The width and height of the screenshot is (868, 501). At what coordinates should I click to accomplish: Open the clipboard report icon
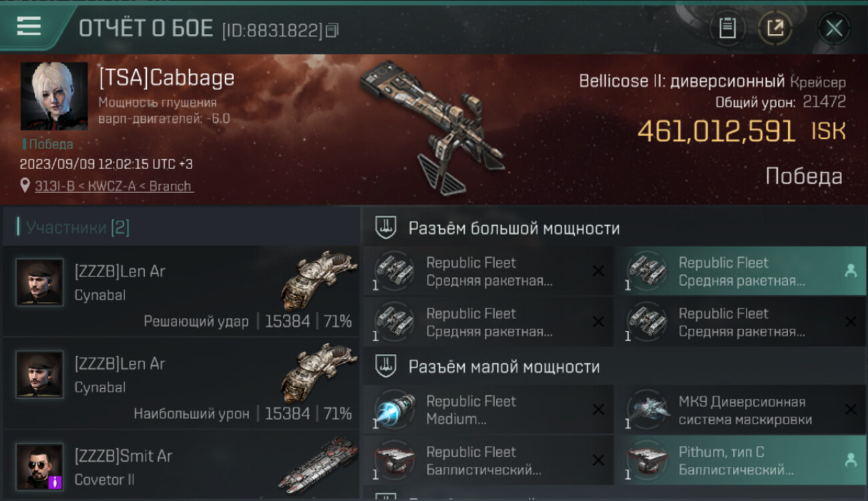click(727, 28)
